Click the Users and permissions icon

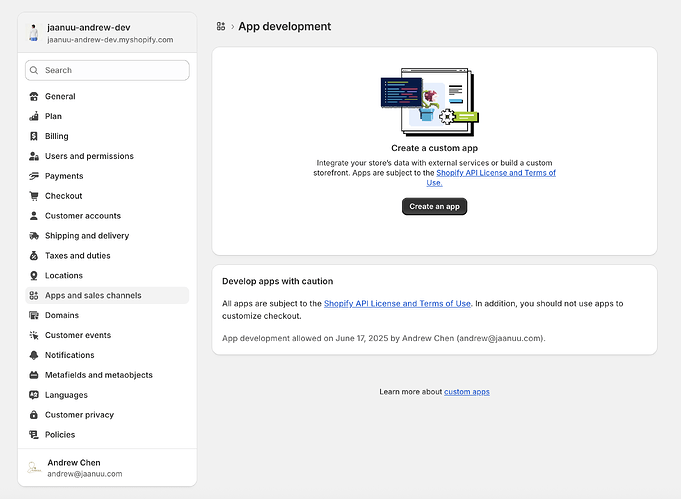34,156
